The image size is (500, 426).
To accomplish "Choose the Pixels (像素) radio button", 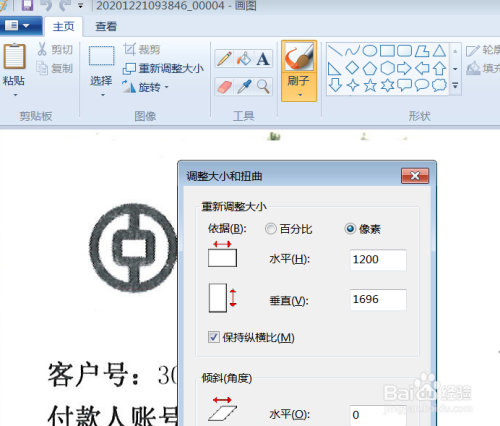I will click(350, 229).
